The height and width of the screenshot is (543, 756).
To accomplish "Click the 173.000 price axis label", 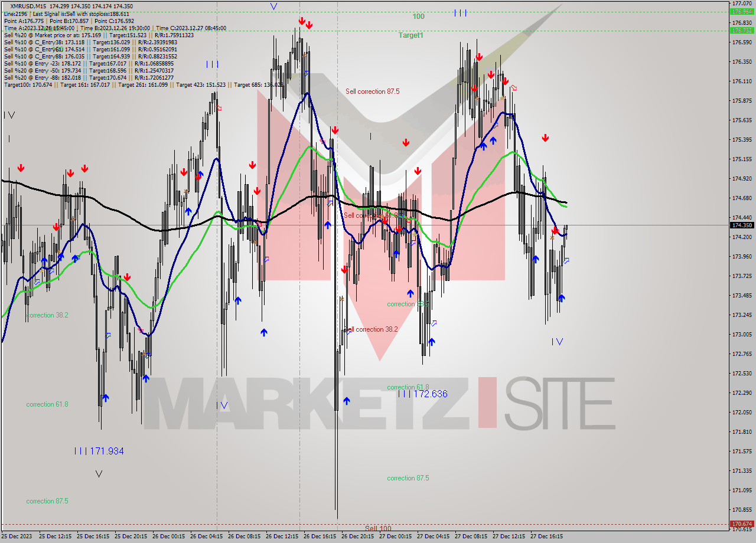I will [741, 334].
